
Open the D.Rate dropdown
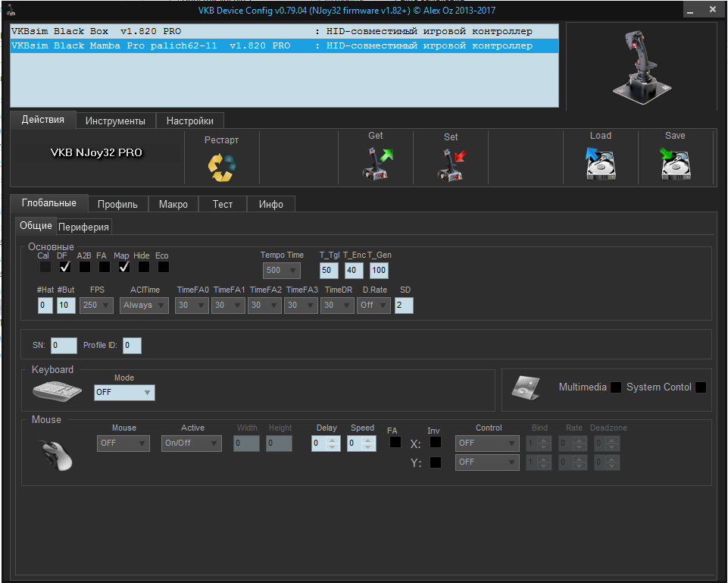[373, 306]
